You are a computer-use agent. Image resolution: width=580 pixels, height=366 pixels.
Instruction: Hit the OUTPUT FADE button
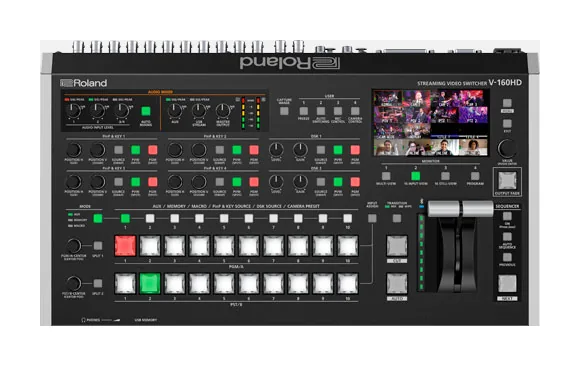coord(507,181)
